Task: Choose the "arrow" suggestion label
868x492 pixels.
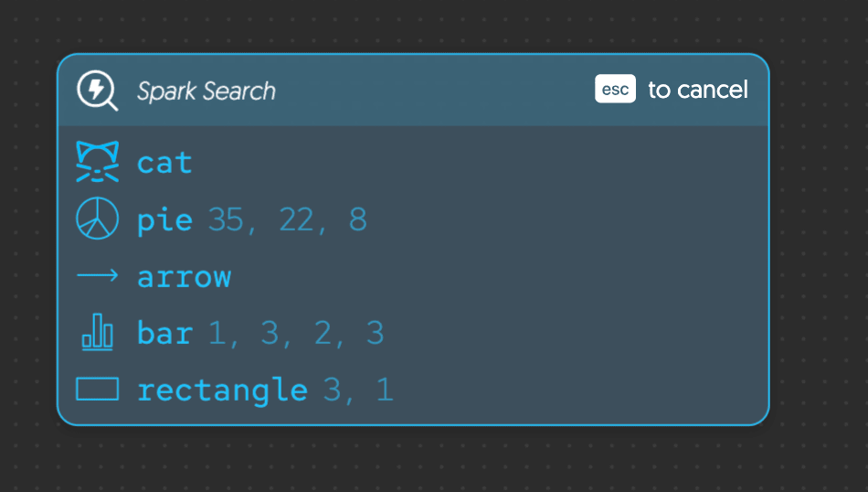Action: [184, 277]
